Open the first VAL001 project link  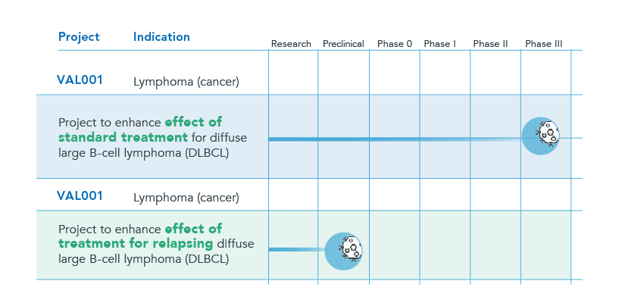click(80, 80)
